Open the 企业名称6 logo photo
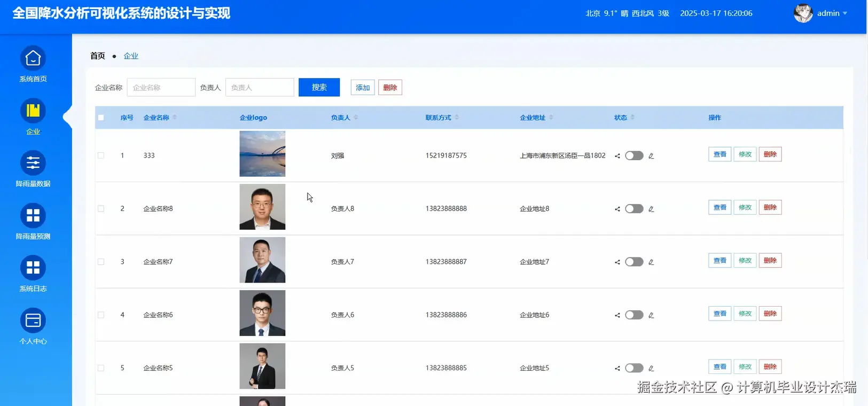 [x=262, y=313]
